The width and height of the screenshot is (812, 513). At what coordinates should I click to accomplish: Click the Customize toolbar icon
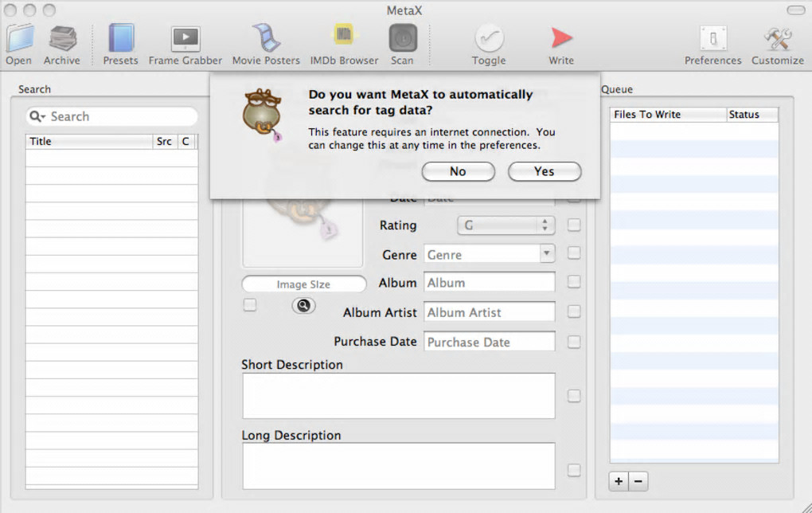(x=778, y=39)
